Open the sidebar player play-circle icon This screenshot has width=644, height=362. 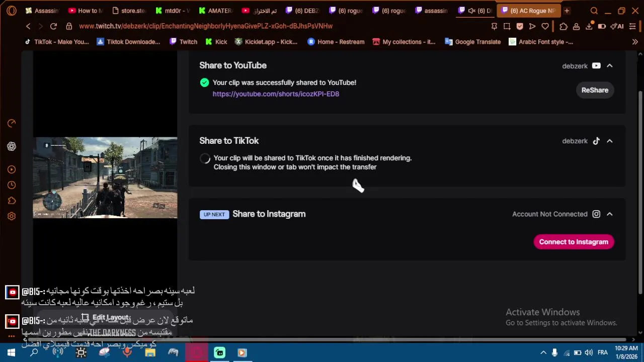click(x=12, y=169)
